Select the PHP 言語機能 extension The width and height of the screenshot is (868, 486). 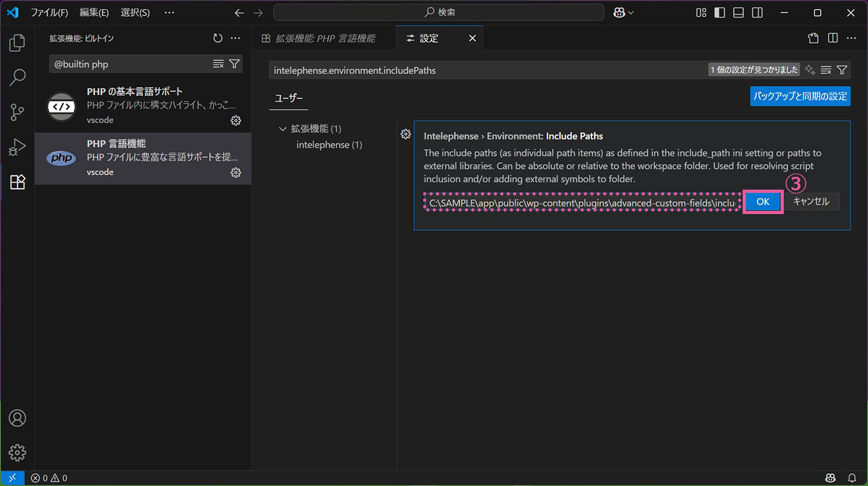143,159
